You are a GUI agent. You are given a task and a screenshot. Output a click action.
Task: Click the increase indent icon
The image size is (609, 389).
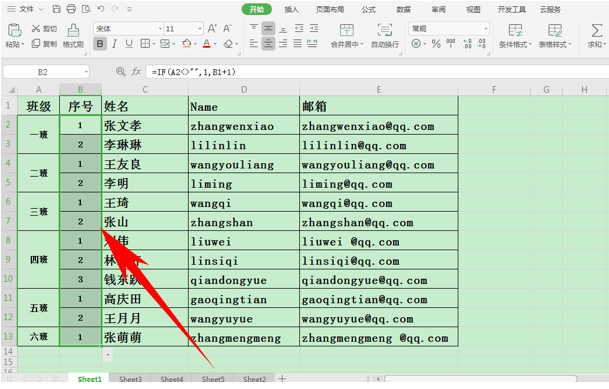[x=313, y=28]
